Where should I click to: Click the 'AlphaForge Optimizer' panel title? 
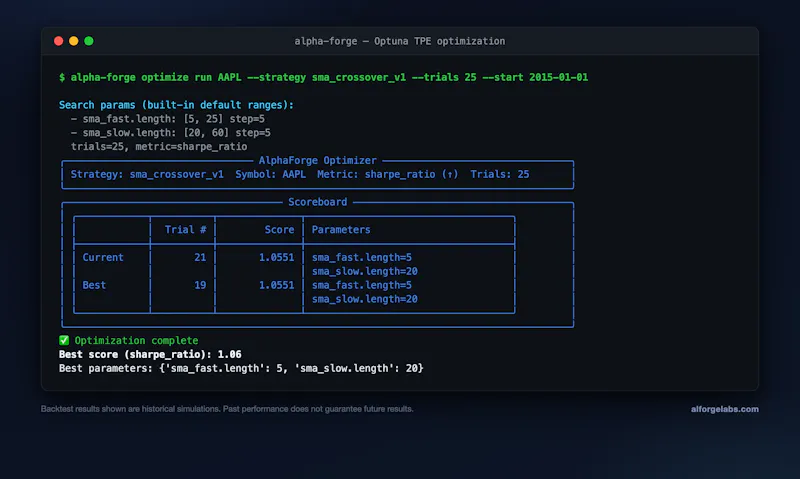317,160
